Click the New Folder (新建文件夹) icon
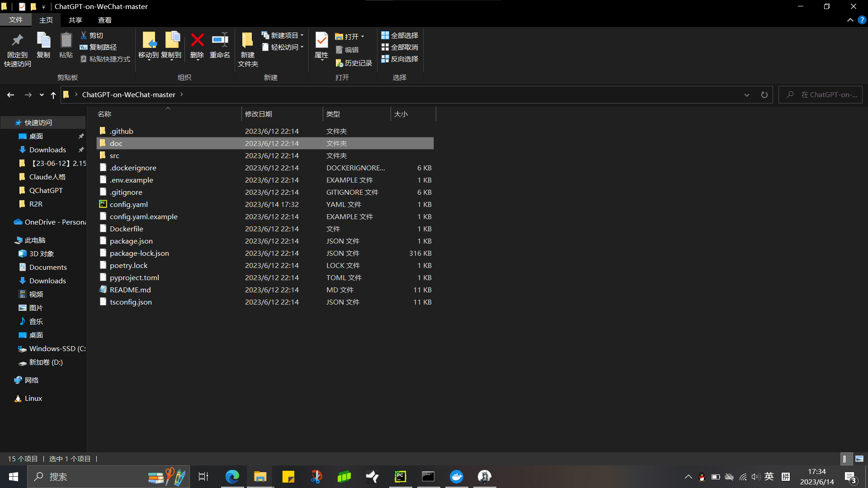Screen dimensions: 868x488 click(247, 40)
